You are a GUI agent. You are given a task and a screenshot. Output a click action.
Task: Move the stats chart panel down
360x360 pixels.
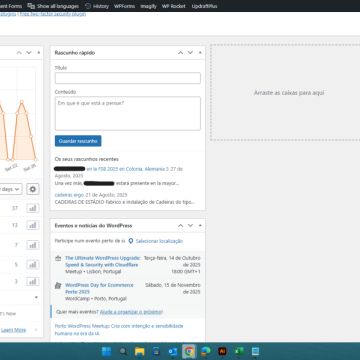pos(29,53)
